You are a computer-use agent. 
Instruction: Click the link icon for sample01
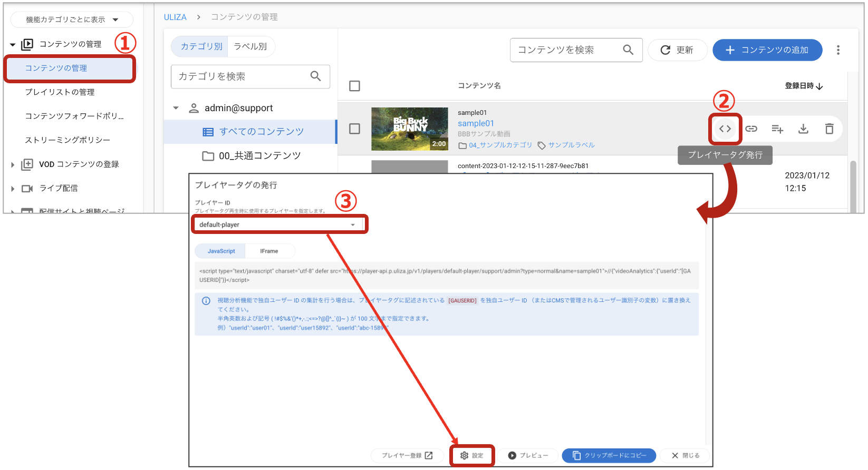(751, 129)
